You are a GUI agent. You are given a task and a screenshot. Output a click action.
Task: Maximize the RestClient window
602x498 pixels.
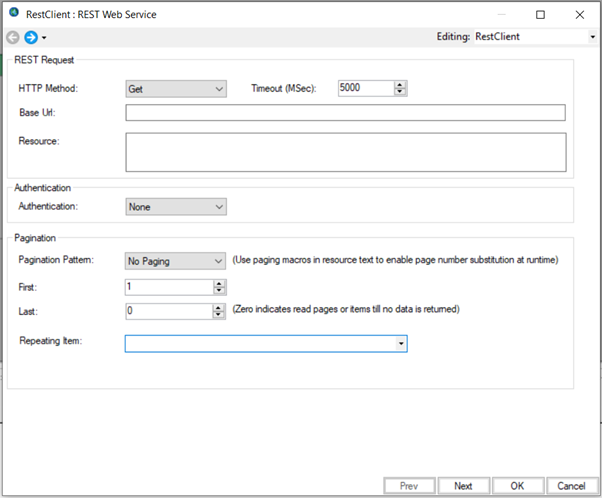540,15
